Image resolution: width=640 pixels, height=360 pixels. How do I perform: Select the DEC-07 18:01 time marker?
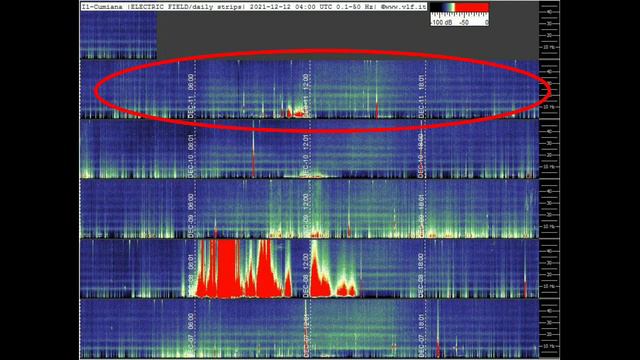tap(421, 335)
